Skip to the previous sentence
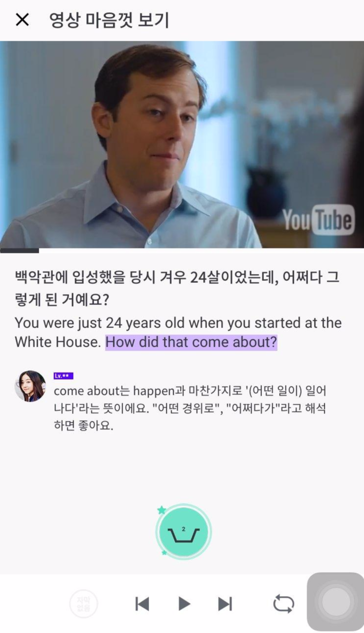Image resolution: width=364 pixels, height=633 pixels. point(142,604)
